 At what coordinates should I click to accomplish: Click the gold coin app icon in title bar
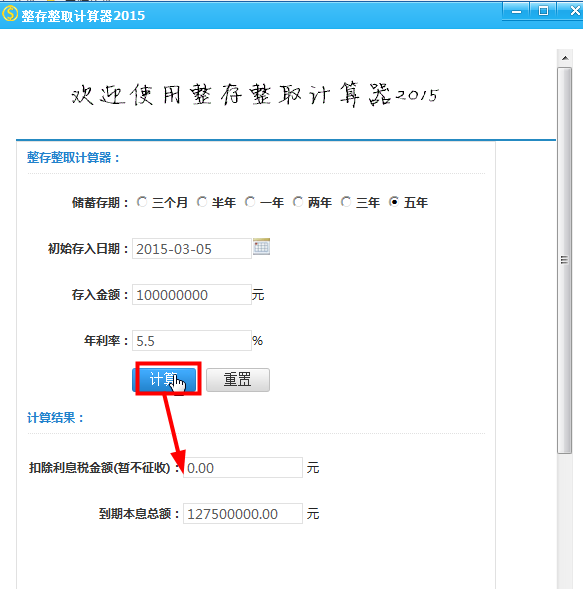point(10,14)
